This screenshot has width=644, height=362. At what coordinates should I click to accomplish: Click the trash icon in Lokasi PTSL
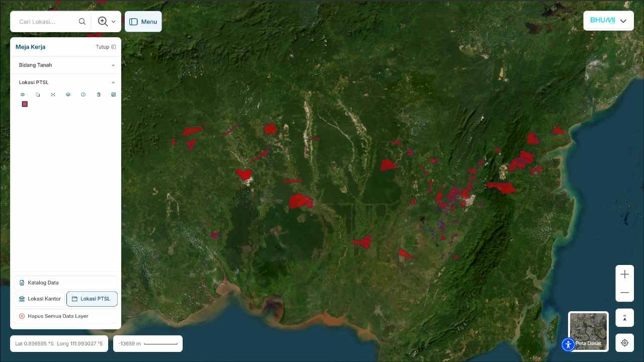pos(99,95)
